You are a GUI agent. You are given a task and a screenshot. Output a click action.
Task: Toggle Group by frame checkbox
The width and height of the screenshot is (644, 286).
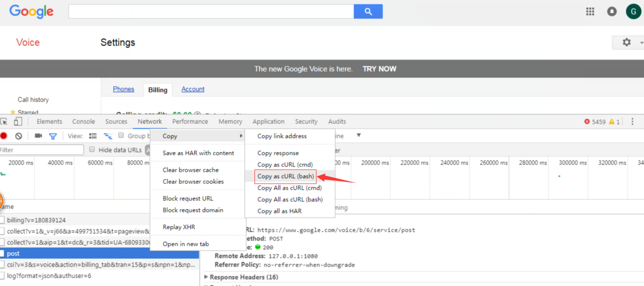pyautogui.click(x=121, y=135)
